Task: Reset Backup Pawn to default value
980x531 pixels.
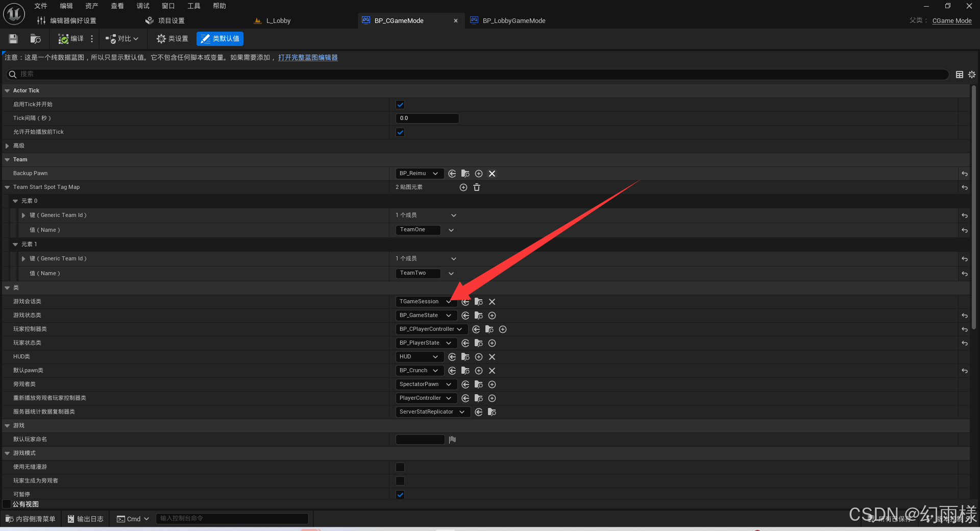Action: tap(964, 174)
